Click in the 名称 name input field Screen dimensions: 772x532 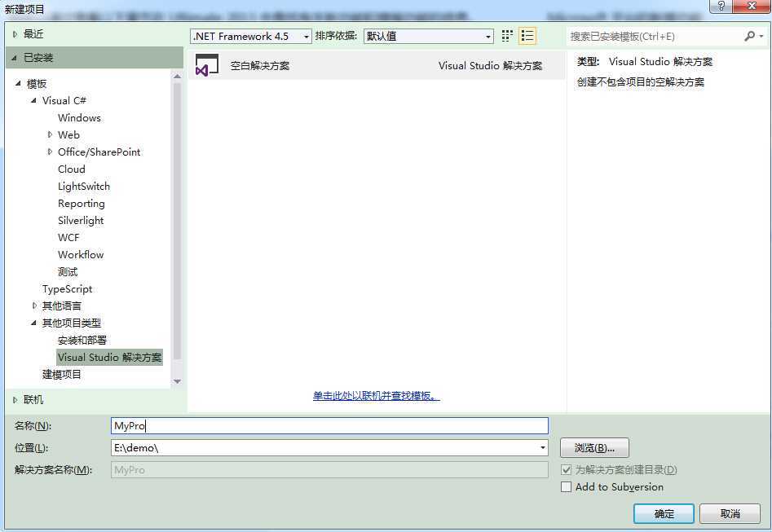click(x=329, y=426)
